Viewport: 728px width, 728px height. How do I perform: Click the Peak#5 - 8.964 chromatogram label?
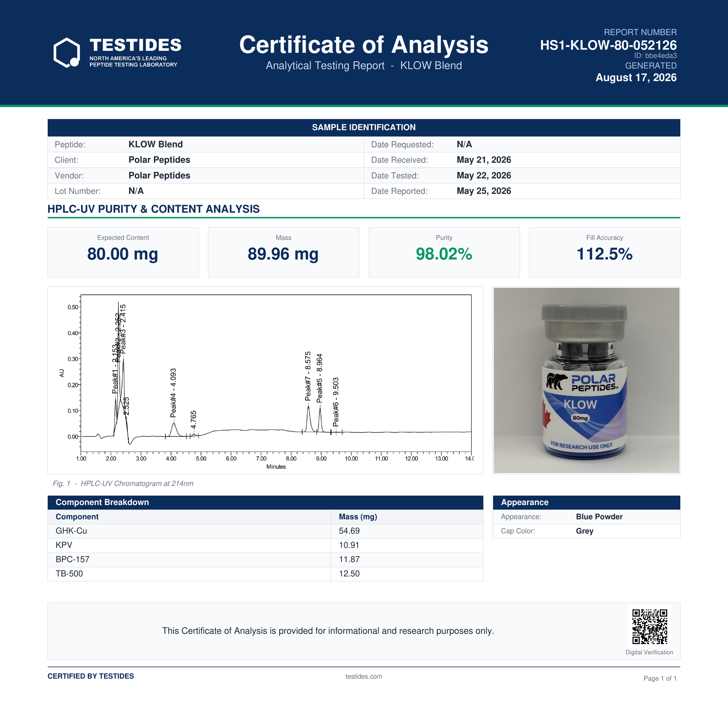point(320,378)
